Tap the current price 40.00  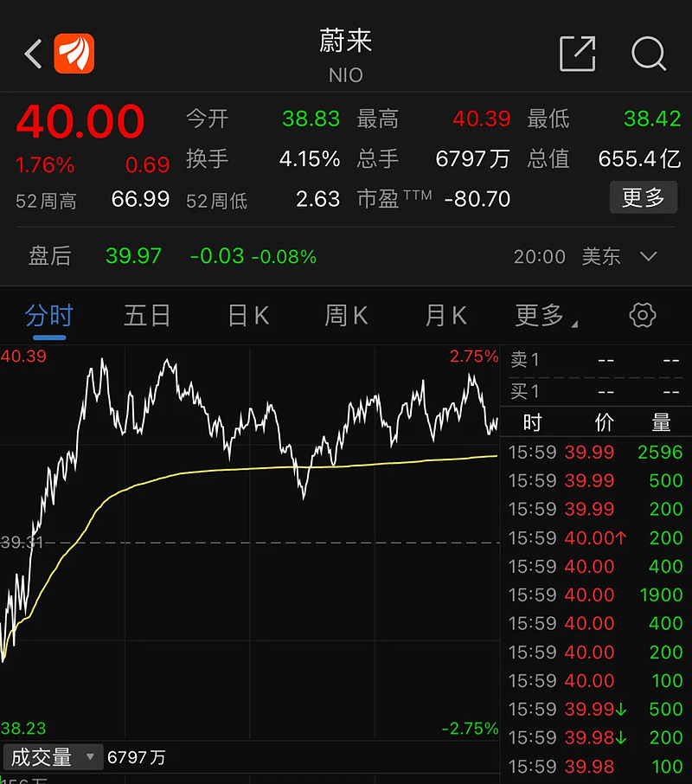(x=80, y=123)
